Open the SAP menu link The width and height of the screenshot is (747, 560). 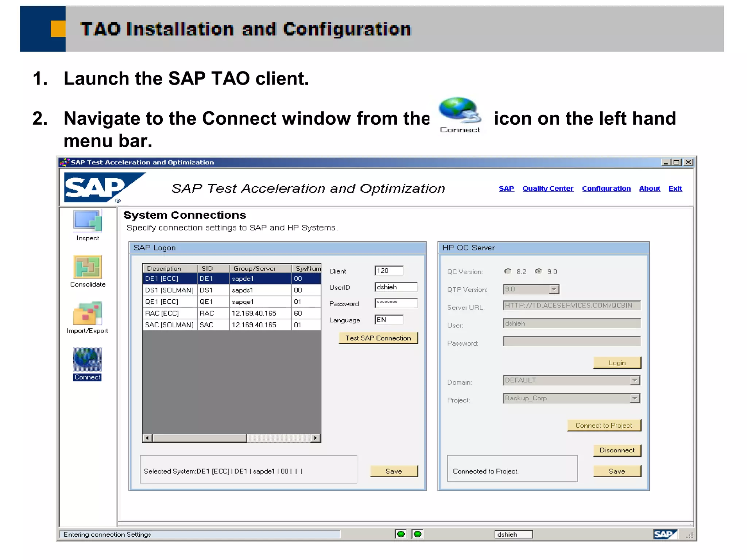pos(506,188)
